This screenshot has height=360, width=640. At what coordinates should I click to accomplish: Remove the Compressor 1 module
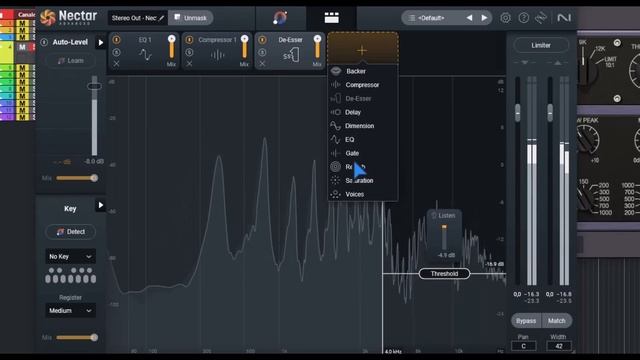click(189, 64)
